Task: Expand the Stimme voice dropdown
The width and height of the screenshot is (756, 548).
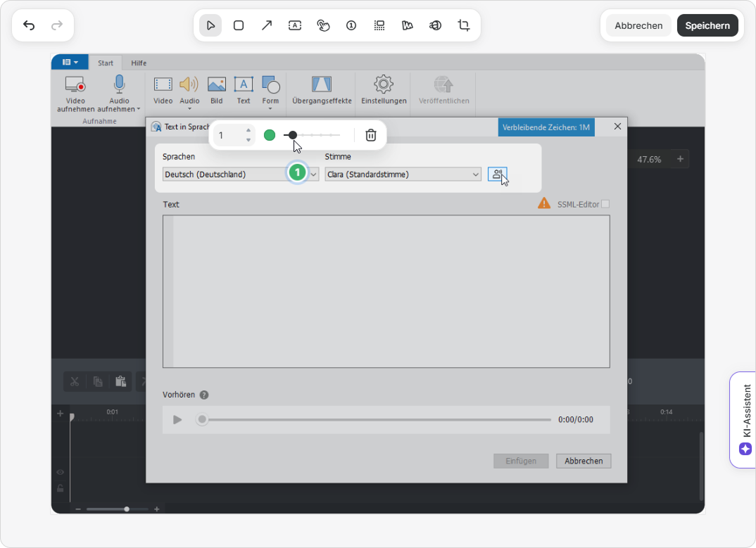Action: [x=476, y=174]
